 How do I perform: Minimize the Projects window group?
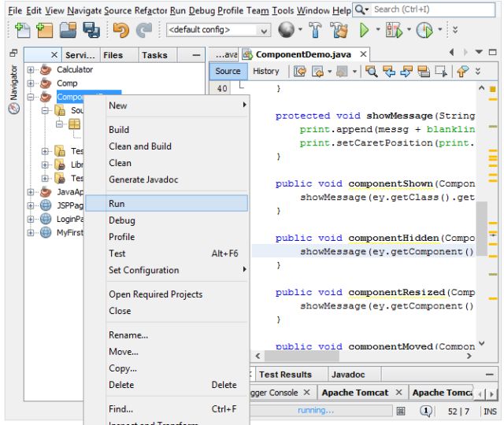(x=196, y=55)
